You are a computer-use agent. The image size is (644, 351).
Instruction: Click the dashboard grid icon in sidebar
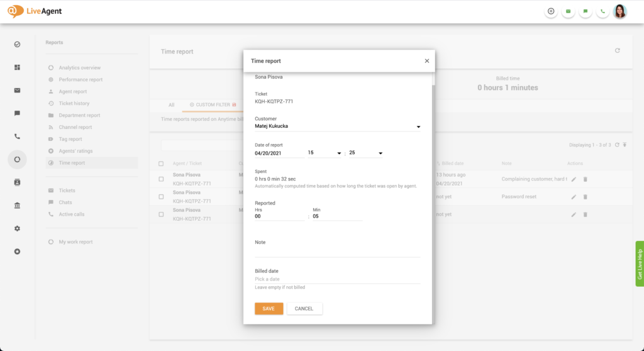point(17,67)
